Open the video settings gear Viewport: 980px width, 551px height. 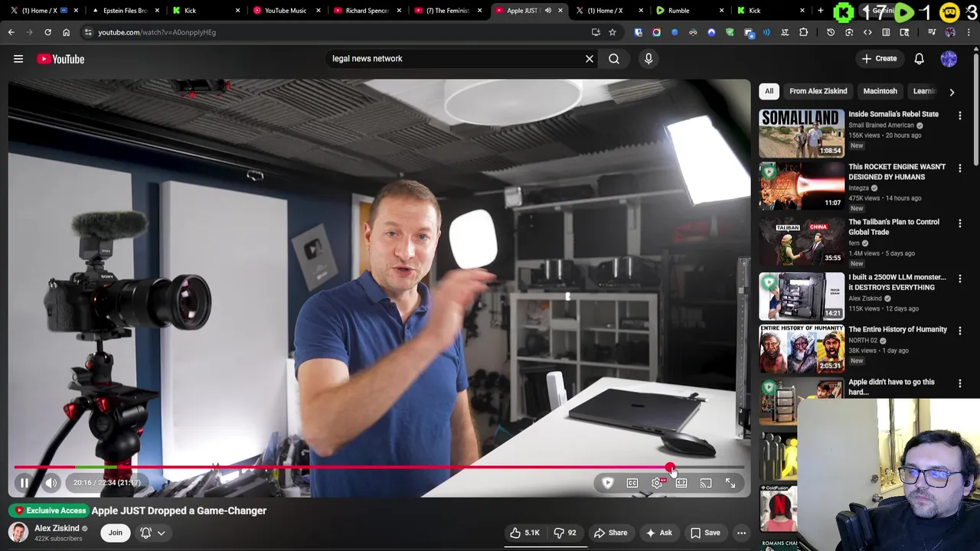pyautogui.click(x=657, y=483)
